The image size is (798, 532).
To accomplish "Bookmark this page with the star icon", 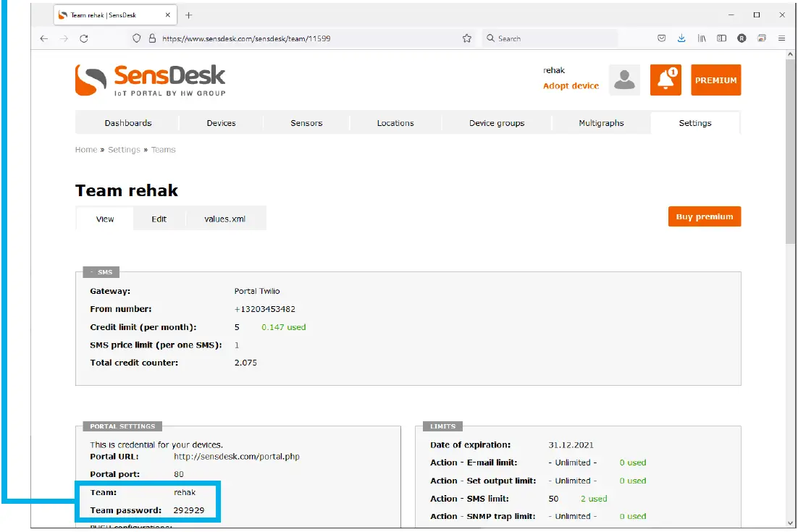I will point(466,38).
